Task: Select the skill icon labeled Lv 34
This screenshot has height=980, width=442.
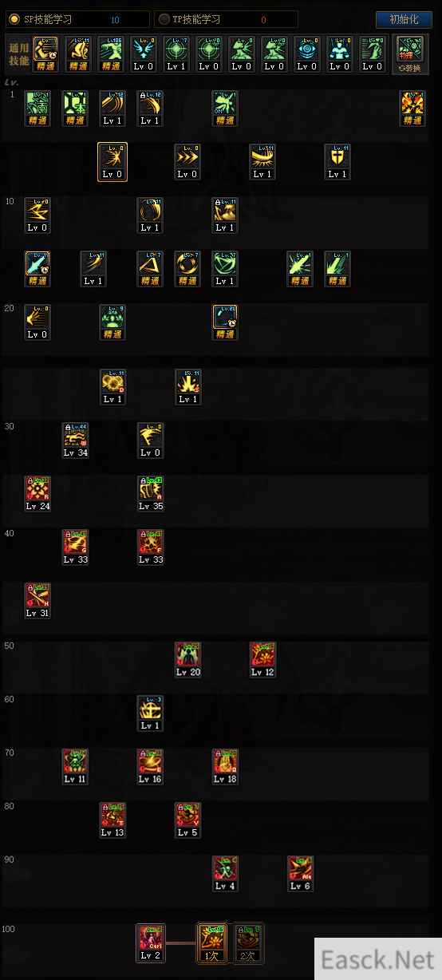Action: coord(75,441)
